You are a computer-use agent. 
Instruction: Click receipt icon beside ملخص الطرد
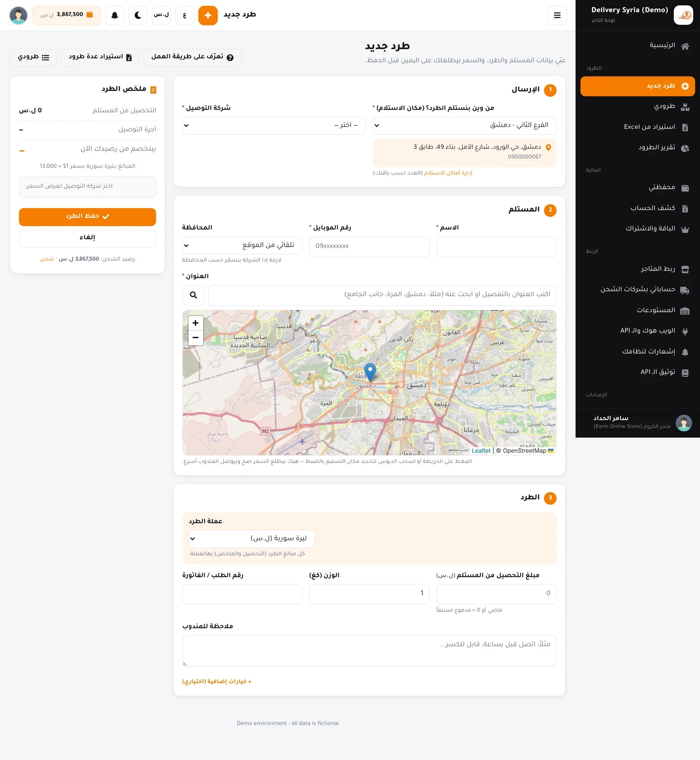(153, 90)
